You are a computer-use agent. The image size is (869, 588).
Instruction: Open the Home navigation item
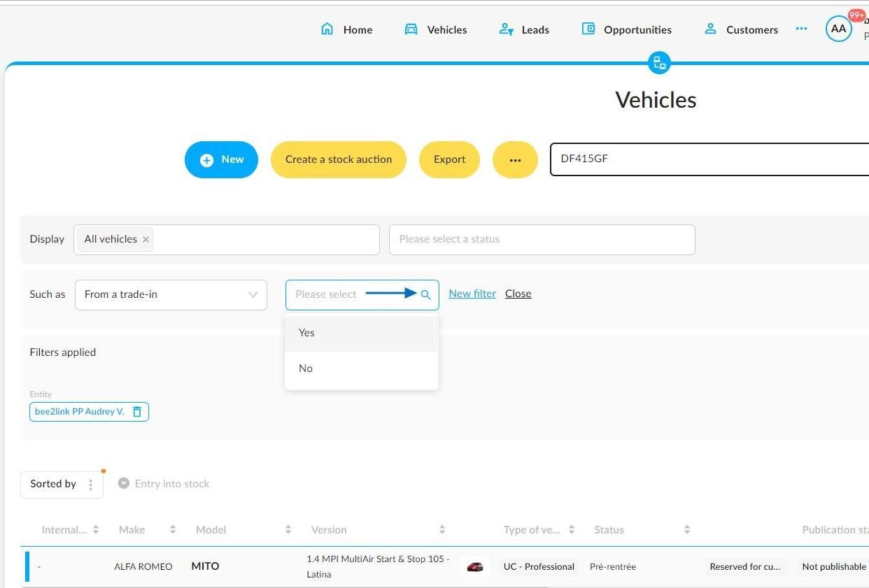(346, 29)
